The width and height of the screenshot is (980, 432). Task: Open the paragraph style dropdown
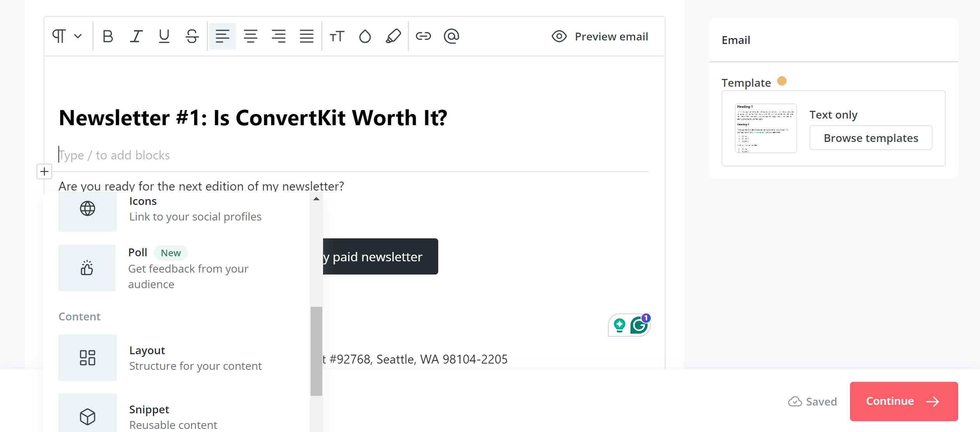pyautogui.click(x=67, y=36)
